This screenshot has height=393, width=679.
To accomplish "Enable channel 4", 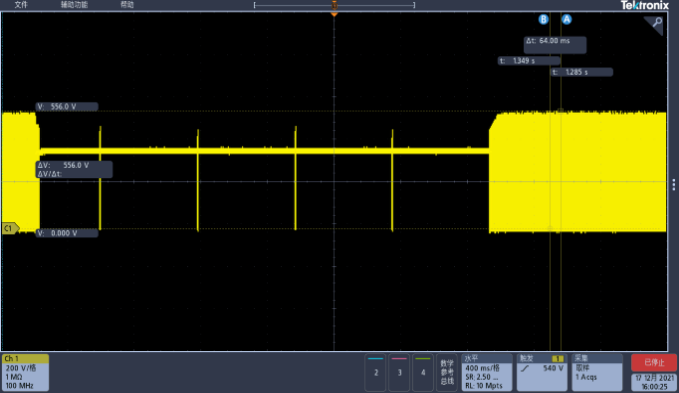I will [423, 372].
